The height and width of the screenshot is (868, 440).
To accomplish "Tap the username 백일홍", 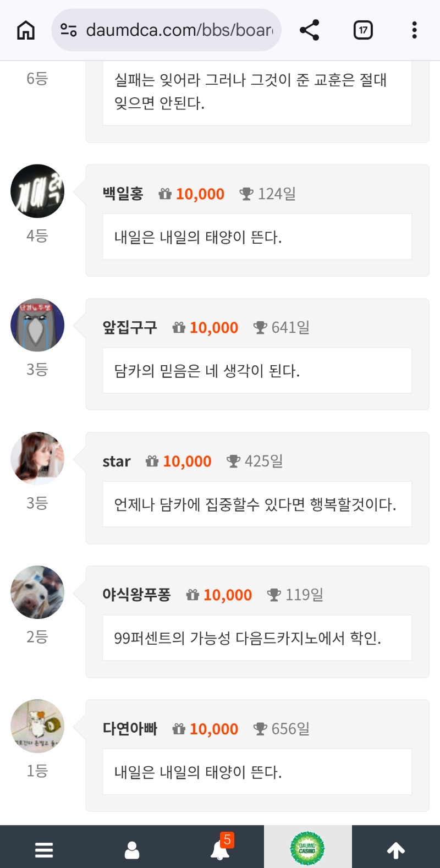I will (123, 194).
